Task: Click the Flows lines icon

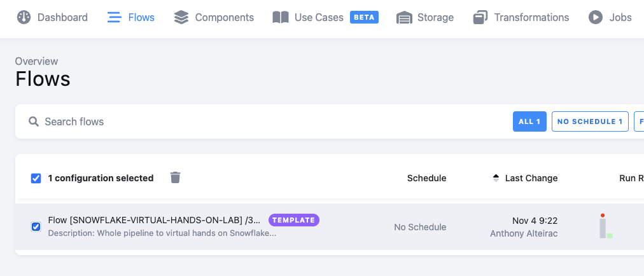Action: [x=115, y=17]
